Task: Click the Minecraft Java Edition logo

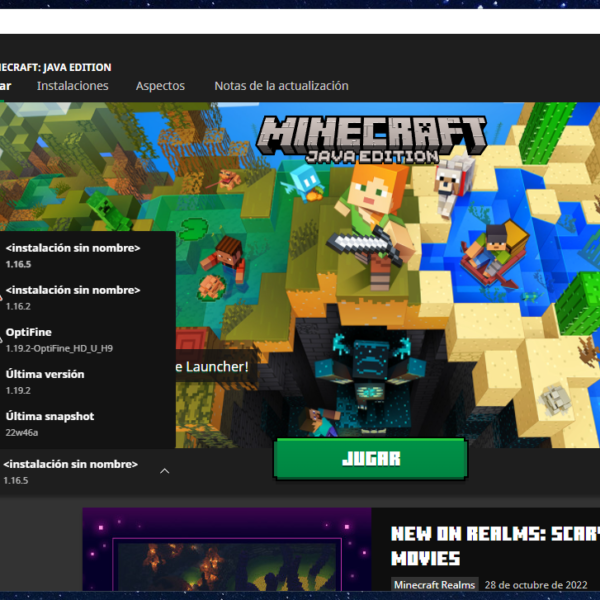Action: point(371,140)
